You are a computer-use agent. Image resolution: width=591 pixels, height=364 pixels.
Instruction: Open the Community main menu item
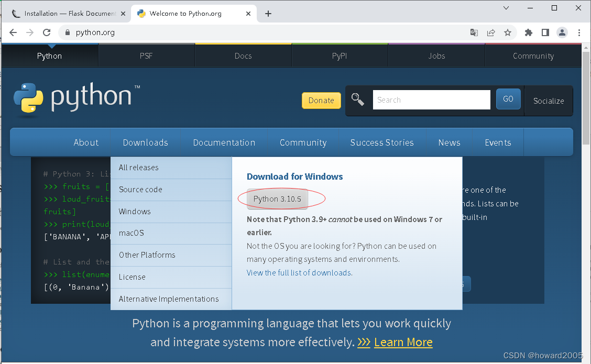point(303,142)
